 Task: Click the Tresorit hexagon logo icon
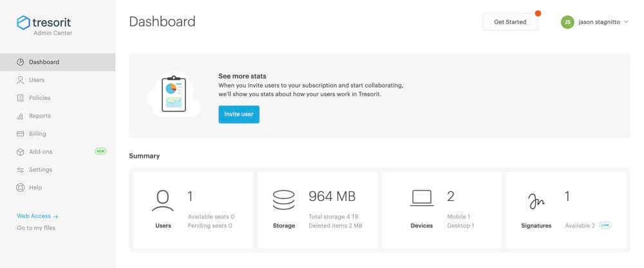pyautogui.click(x=23, y=23)
